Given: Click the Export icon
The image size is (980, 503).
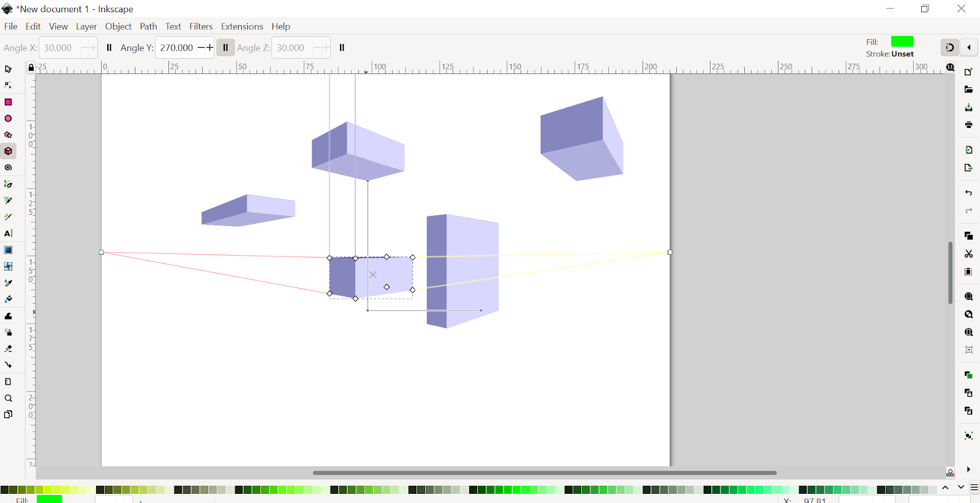Looking at the screenshot, I should click(968, 168).
